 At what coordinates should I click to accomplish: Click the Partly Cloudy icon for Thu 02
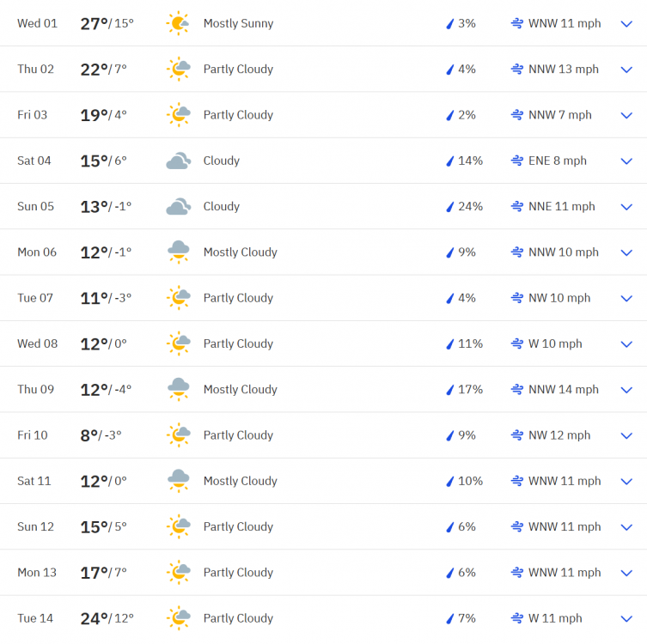pyautogui.click(x=178, y=69)
